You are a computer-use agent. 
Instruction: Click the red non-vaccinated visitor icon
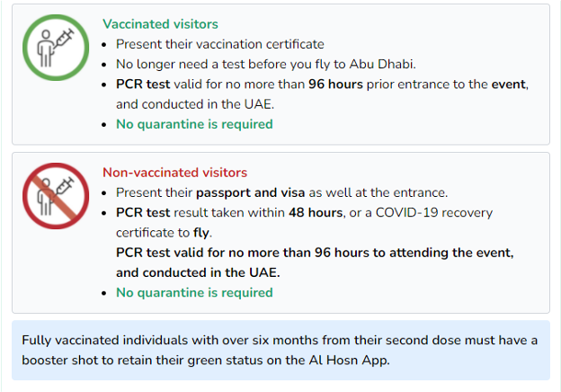pos(56,196)
